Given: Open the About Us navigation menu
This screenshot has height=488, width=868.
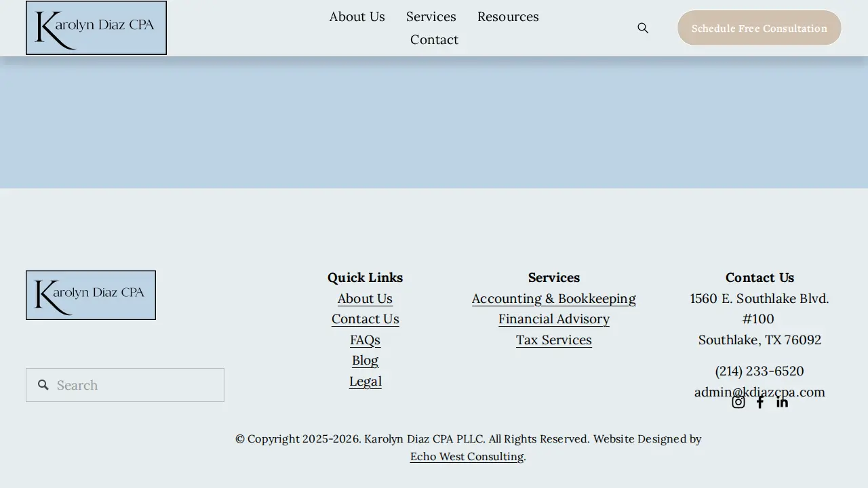Looking at the screenshot, I should click(357, 16).
